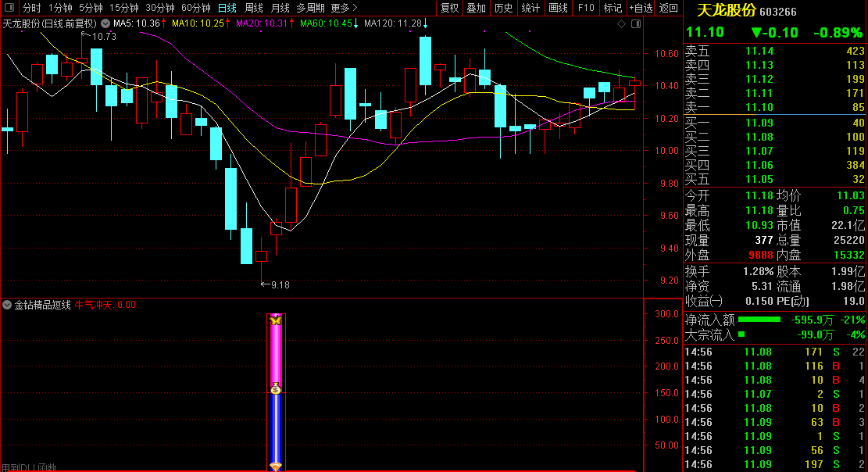Open the 更多 periods dropdown
The height and width of the screenshot is (472, 868).
click(344, 8)
